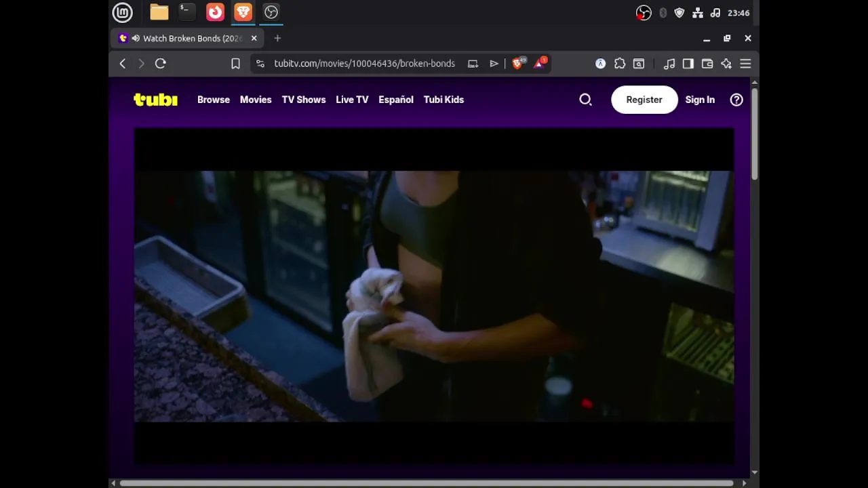Launch the terminal from the panel
868x488 pixels.
pyautogui.click(x=186, y=12)
